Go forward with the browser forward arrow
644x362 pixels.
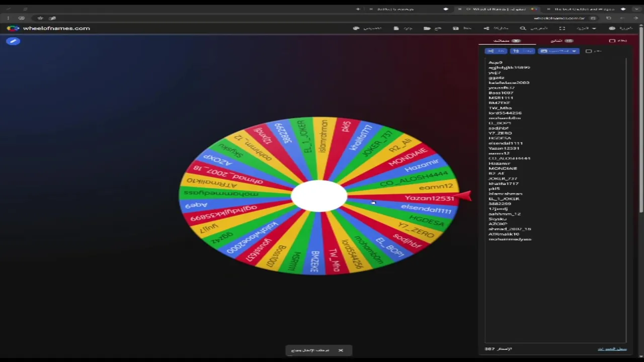coord(622,18)
